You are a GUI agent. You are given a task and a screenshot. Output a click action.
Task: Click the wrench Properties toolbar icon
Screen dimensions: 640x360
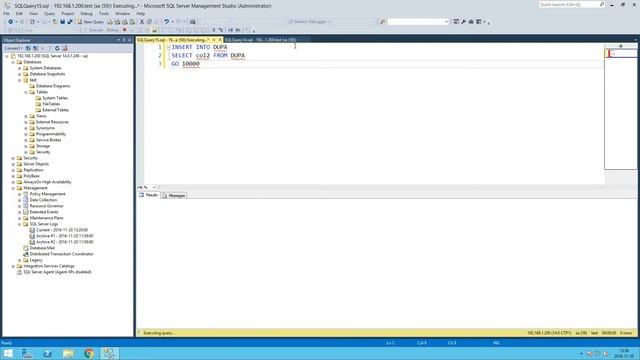pos(463,22)
